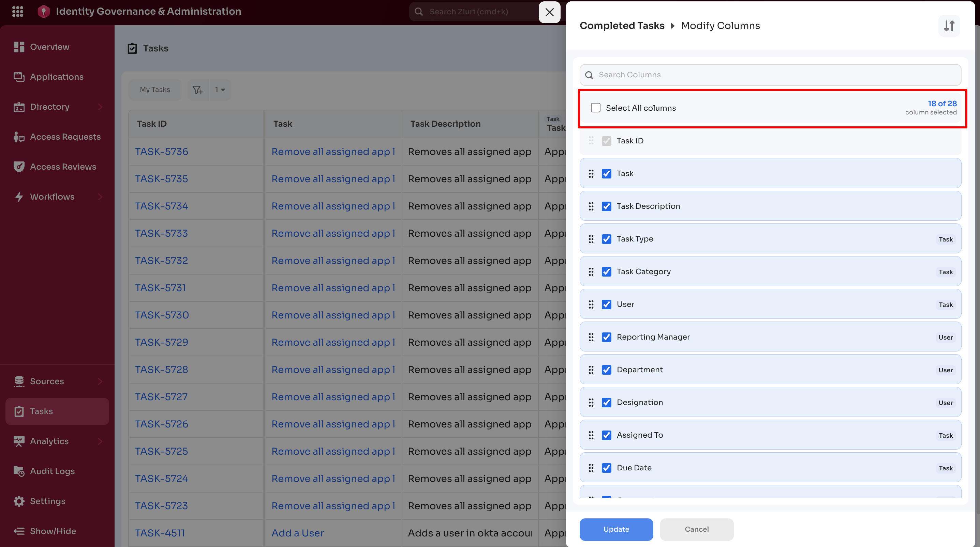Click the add filter funnel icon

point(197,90)
